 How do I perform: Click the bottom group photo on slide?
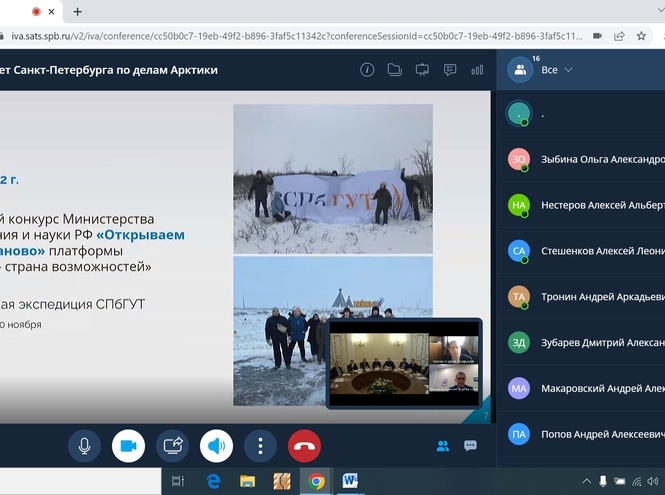click(x=333, y=331)
